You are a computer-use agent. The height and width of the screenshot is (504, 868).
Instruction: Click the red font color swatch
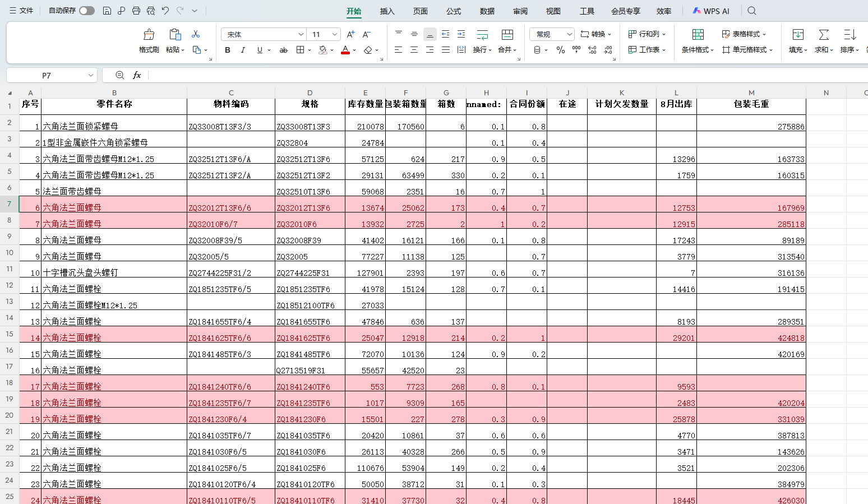[x=345, y=50]
